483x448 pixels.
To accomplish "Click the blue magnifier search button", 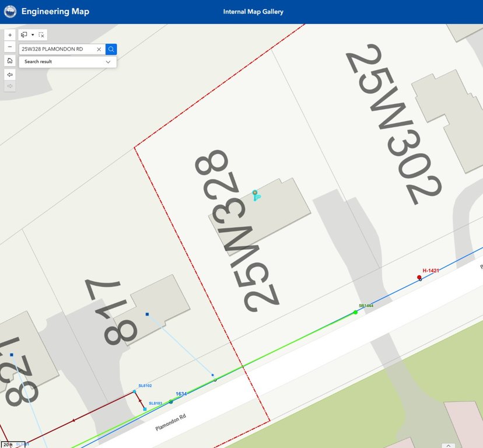I will pos(111,49).
